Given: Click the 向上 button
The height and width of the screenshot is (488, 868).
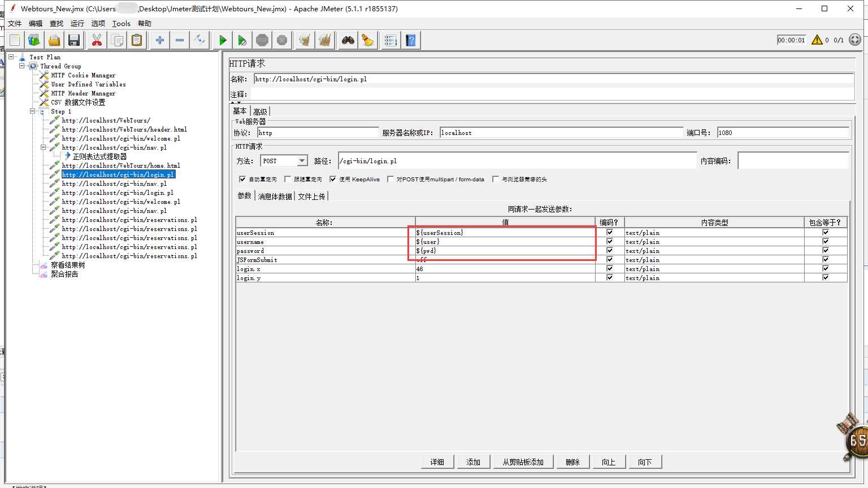Looking at the screenshot, I should pos(609,462).
